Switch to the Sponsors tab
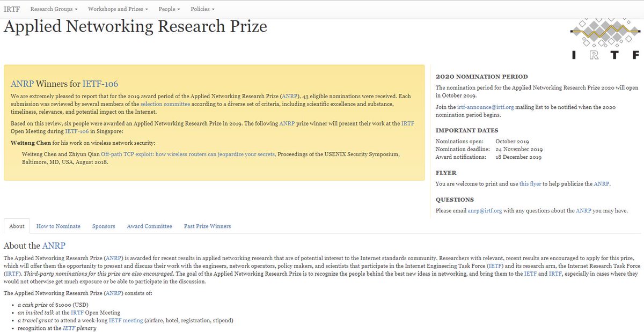Screen dimensions: 644x332 click(x=104, y=226)
